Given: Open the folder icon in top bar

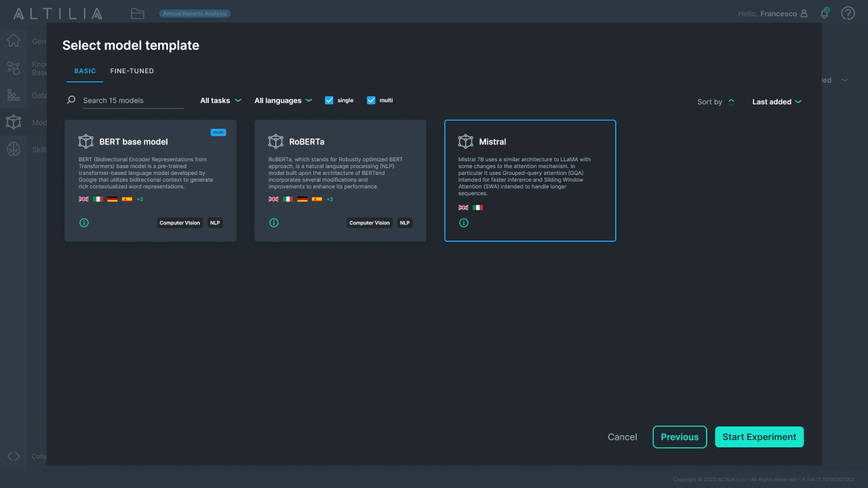Looking at the screenshot, I should pyautogui.click(x=138, y=14).
